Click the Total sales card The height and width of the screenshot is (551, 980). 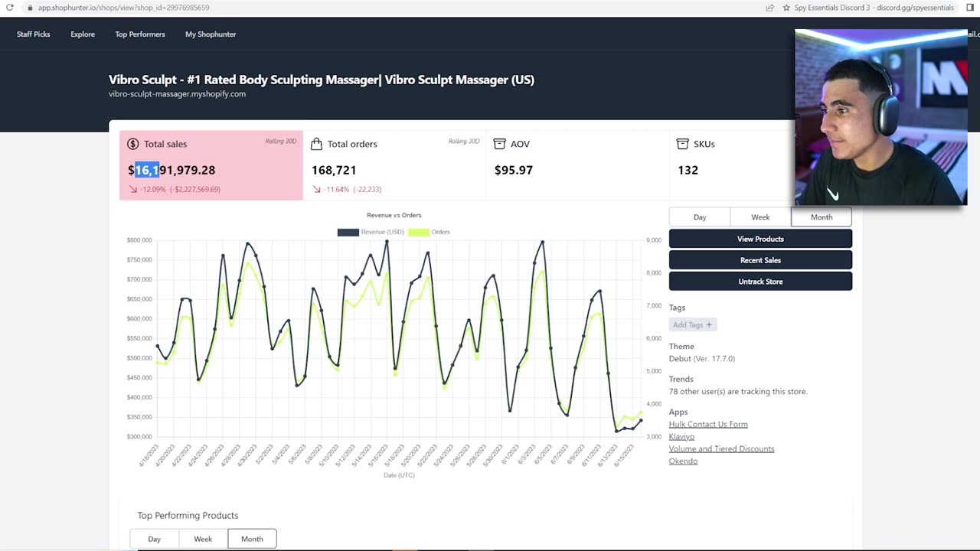pos(211,165)
